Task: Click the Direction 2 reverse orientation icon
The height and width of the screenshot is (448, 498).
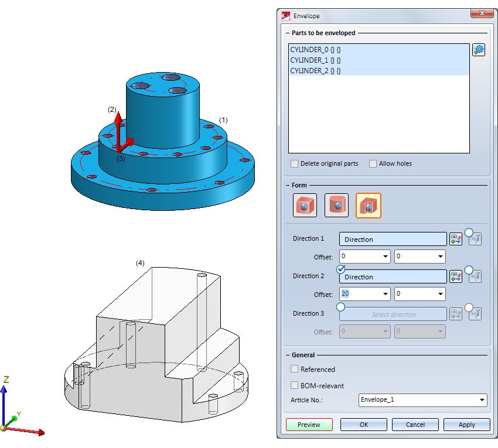Action: pyautogui.click(x=475, y=276)
